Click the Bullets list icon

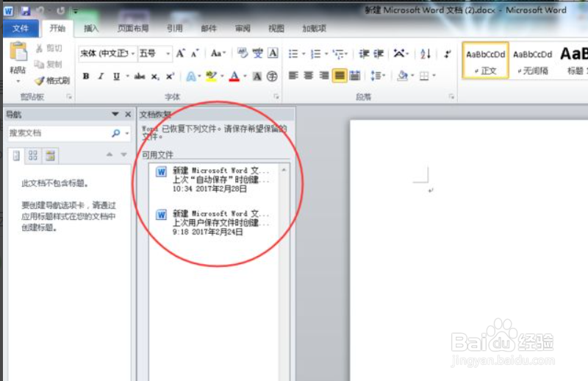pyautogui.click(x=293, y=54)
